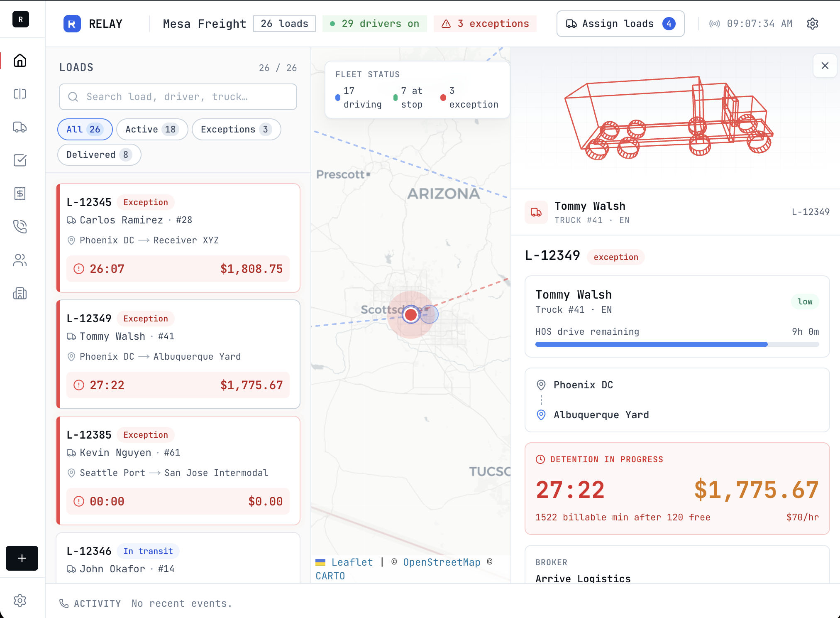Screen dimensions: 840x618
Task: Select the All 26 filter chip
Action: tap(85, 130)
